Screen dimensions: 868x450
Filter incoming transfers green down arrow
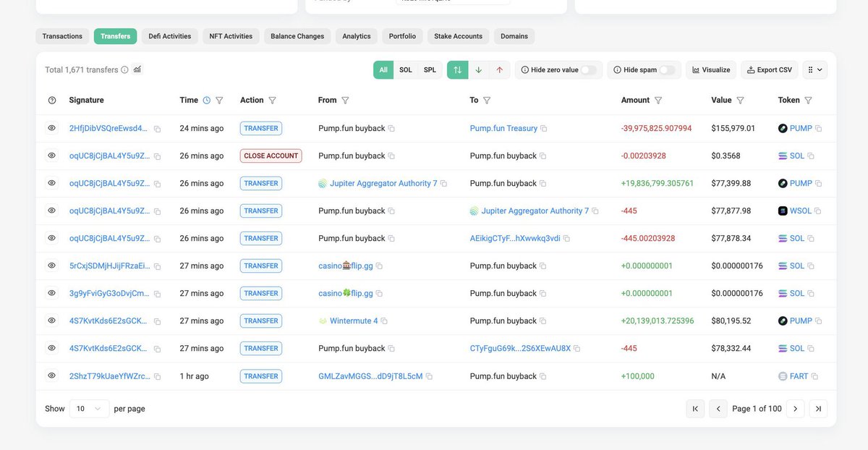pos(478,70)
